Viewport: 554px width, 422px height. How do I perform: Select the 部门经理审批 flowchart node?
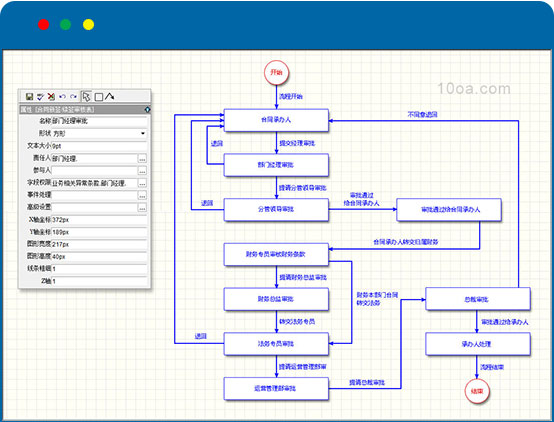point(276,165)
